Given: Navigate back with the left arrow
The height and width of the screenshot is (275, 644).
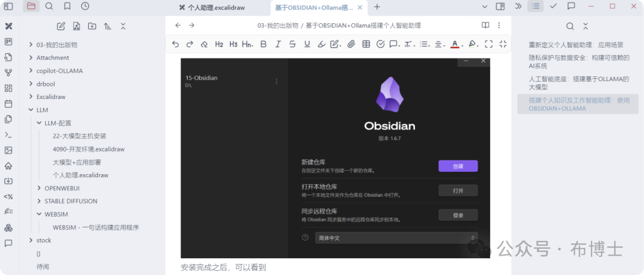Looking at the screenshot, I should (178, 26).
